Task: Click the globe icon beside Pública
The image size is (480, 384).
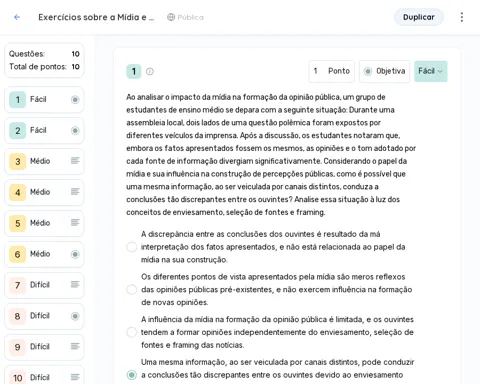Action: pos(171,17)
